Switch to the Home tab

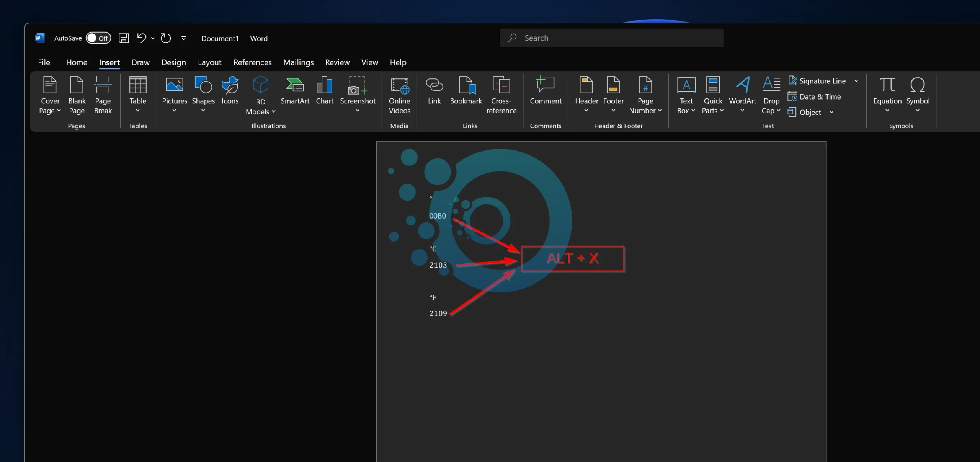[77, 62]
